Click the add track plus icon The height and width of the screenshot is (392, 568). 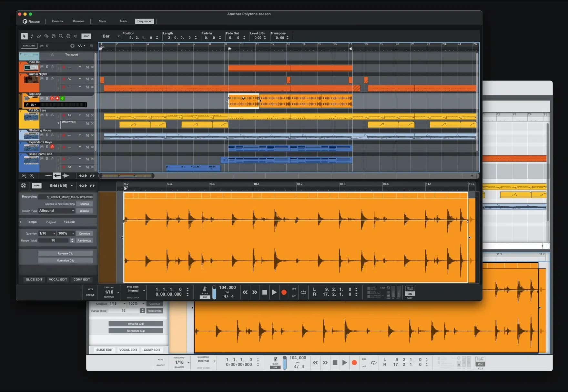pos(72,46)
